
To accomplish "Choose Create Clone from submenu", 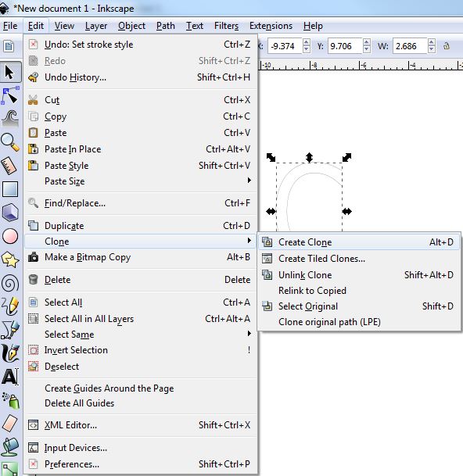I will click(x=359, y=242).
